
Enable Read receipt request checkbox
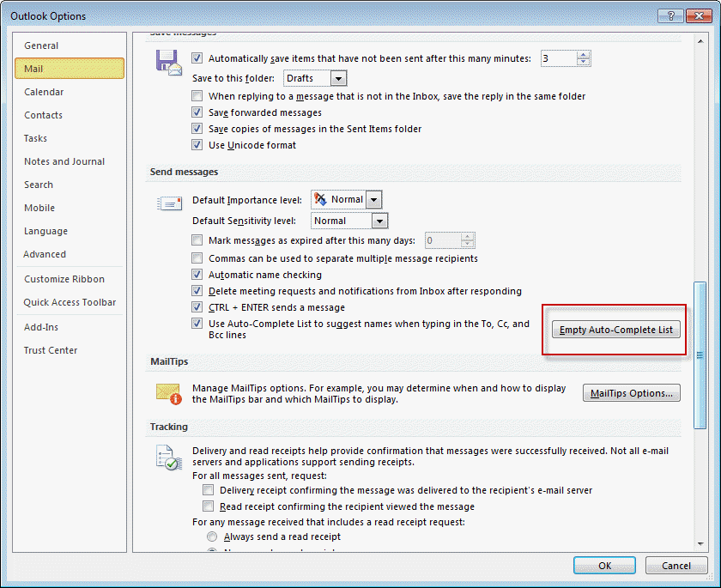[209, 506]
